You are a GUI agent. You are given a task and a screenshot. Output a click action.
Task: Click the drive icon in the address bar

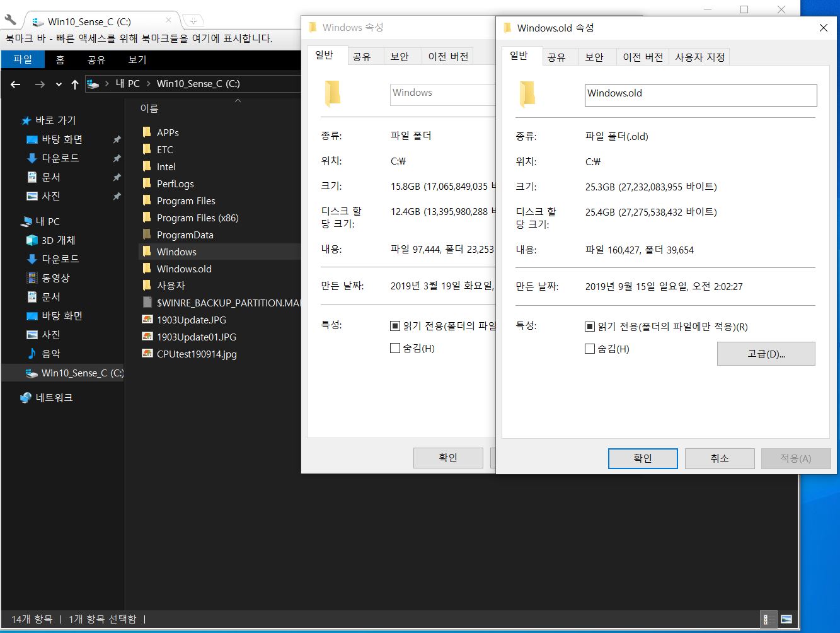93,84
